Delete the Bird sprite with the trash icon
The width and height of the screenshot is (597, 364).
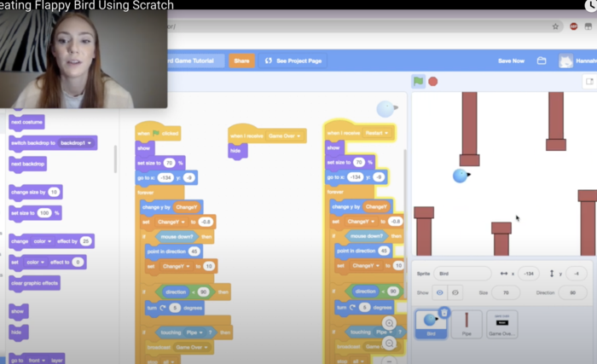(x=444, y=313)
